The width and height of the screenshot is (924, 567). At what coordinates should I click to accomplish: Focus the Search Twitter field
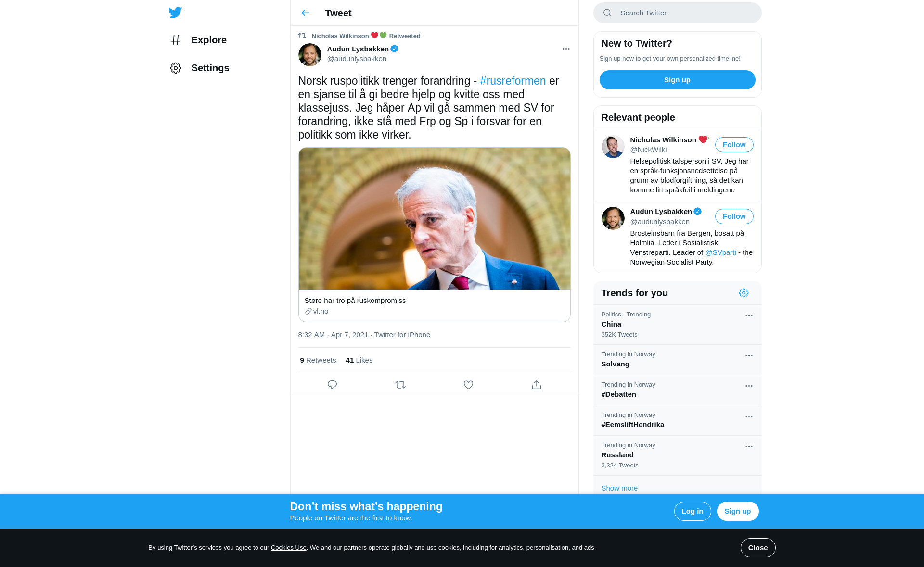pyautogui.click(x=678, y=13)
